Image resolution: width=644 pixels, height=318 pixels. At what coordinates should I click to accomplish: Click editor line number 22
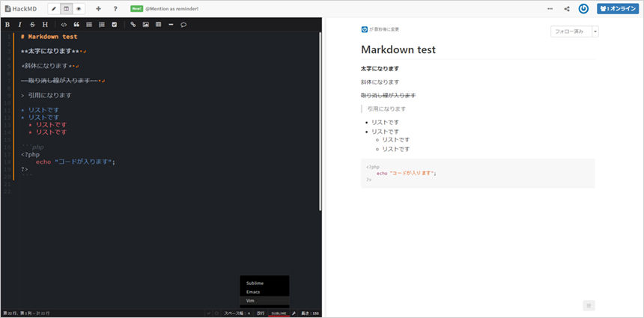8,192
